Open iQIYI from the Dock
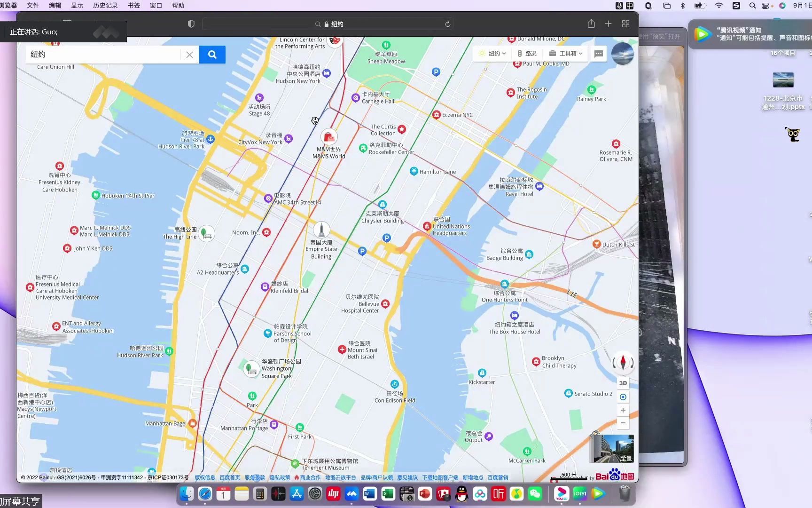Viewport: 812px width, 508px height. [580, 493]
